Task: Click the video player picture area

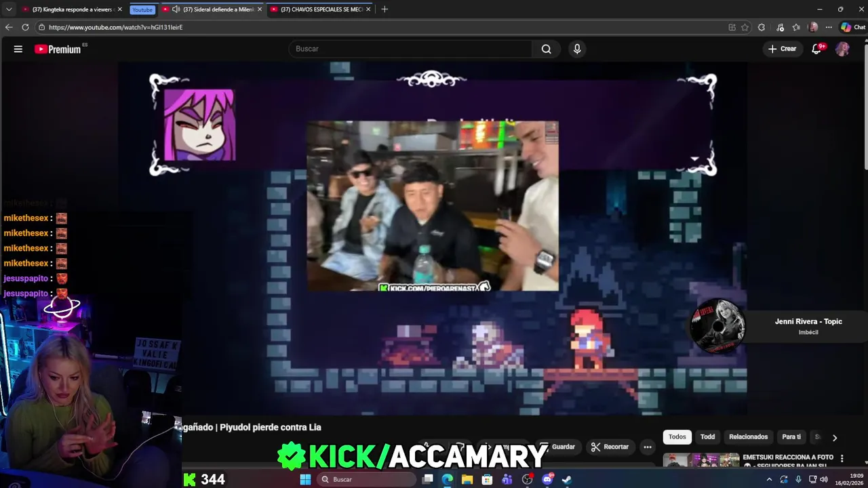Action: 433,237
